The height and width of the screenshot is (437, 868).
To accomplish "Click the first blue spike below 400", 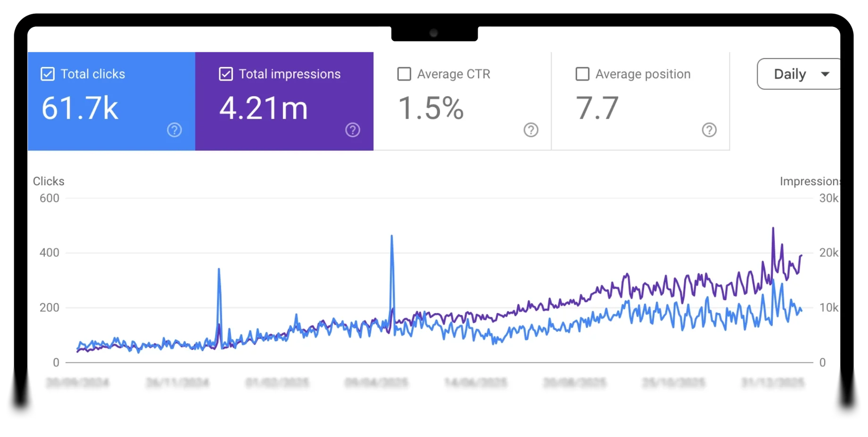I will [x=219, y=270].
